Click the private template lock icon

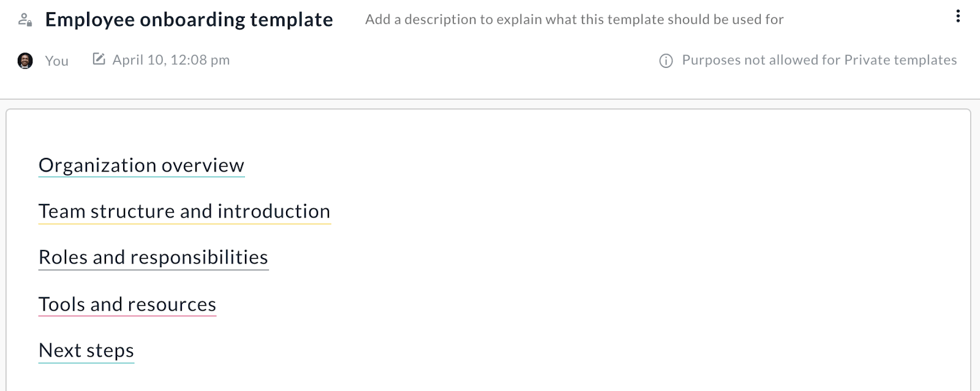tap(24, 19)
